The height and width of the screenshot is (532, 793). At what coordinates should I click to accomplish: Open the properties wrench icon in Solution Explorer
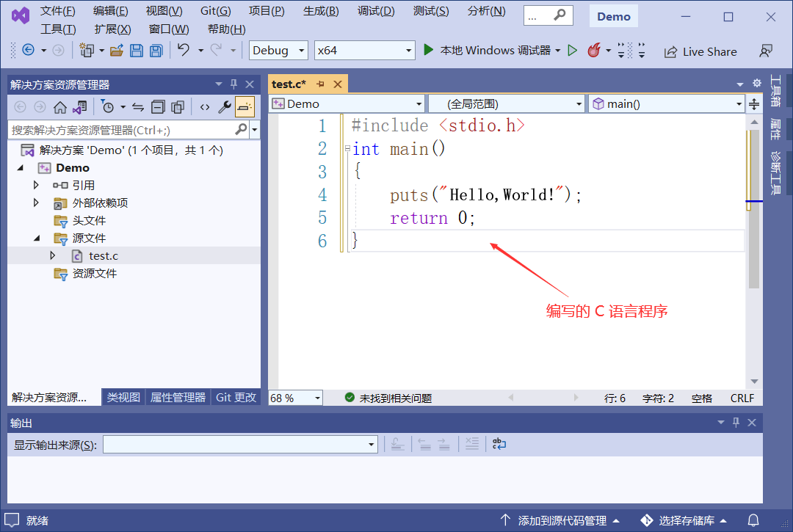(225, 107)
